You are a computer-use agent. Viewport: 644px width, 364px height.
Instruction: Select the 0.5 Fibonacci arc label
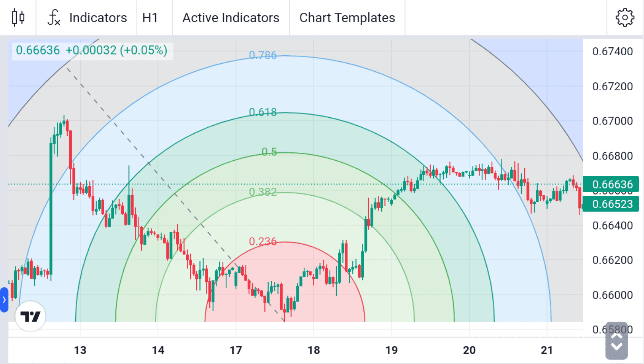[269, 152]
